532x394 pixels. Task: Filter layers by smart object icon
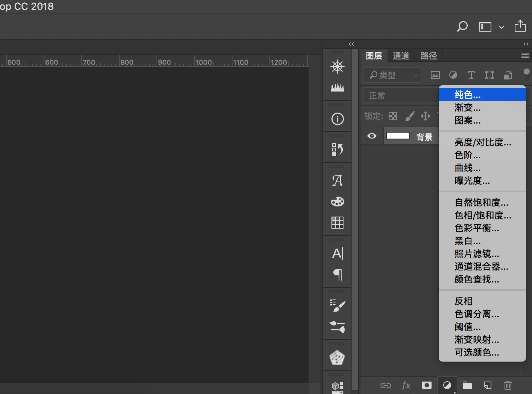click(508, 75)
